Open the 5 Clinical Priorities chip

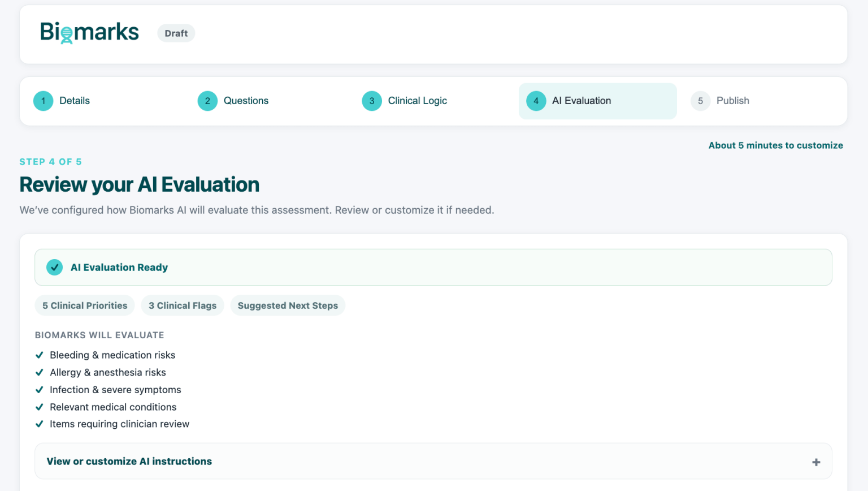pos(85,305)
